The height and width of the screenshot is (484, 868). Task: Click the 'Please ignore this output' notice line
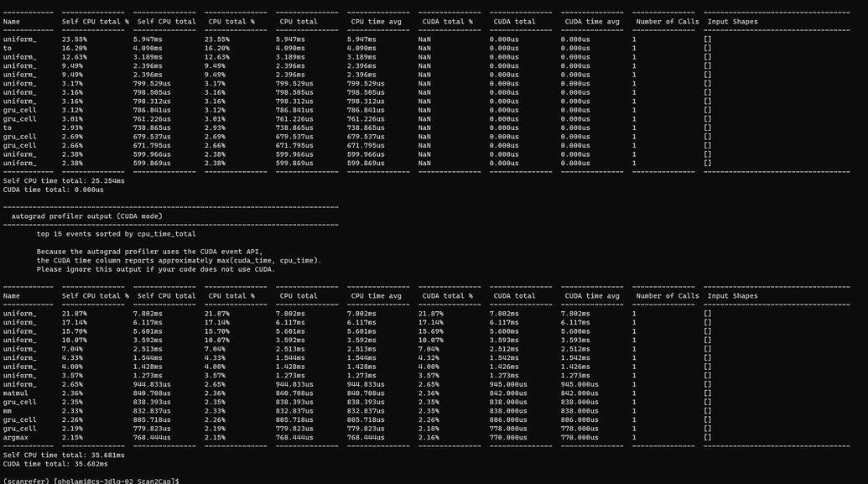coord(155,269)
